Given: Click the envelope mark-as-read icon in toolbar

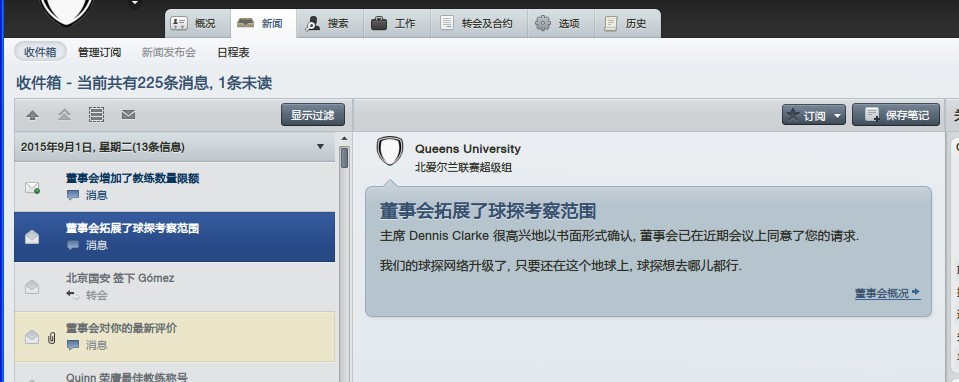Looking at the screenshot, I should (128, 115).
